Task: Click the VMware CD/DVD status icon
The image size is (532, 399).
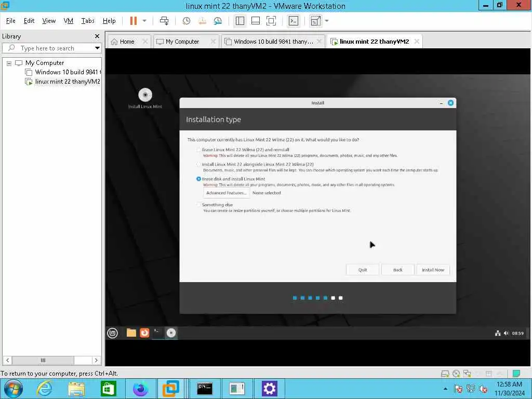Action: point(456,374)
